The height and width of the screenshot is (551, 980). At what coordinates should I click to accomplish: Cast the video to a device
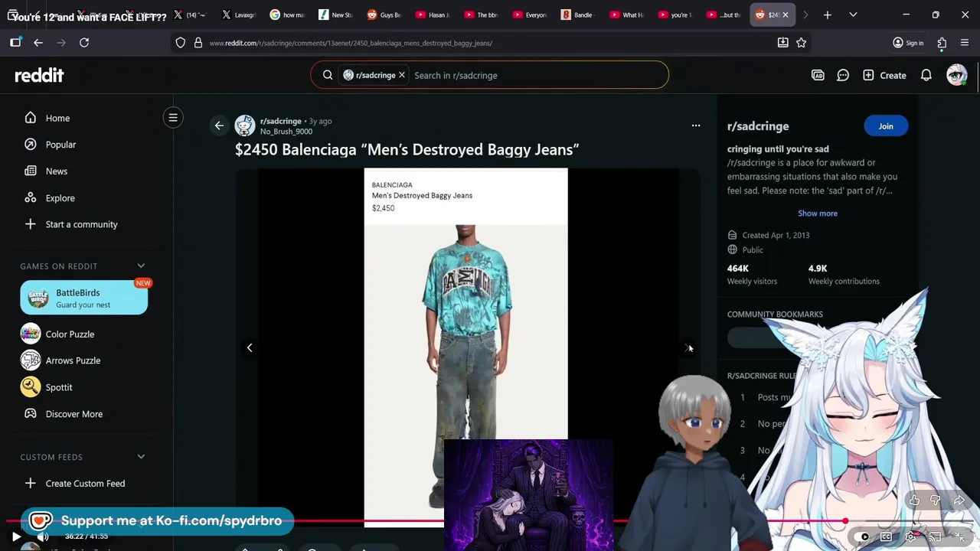tap(935, 536)
